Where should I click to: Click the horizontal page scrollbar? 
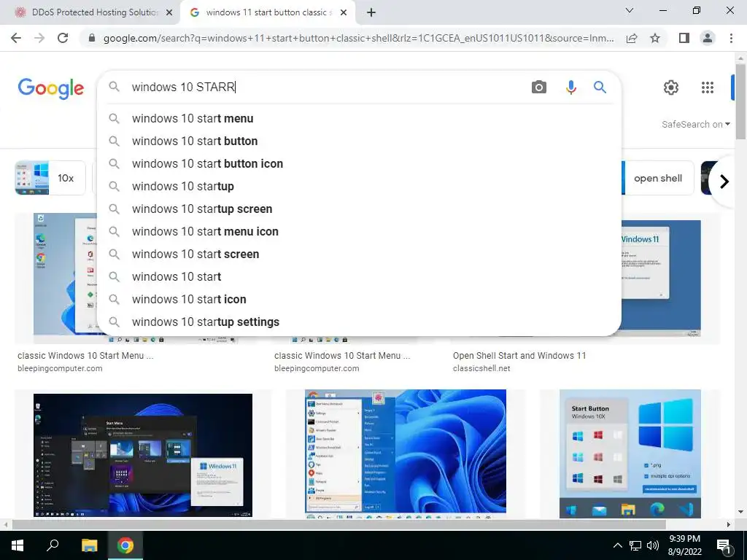pyautogui.click(x=338, y=524)
